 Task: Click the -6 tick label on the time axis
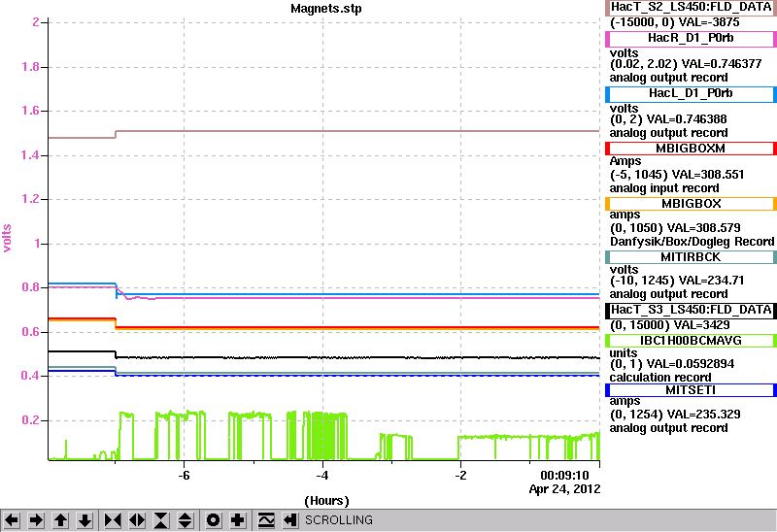point(184,476)
